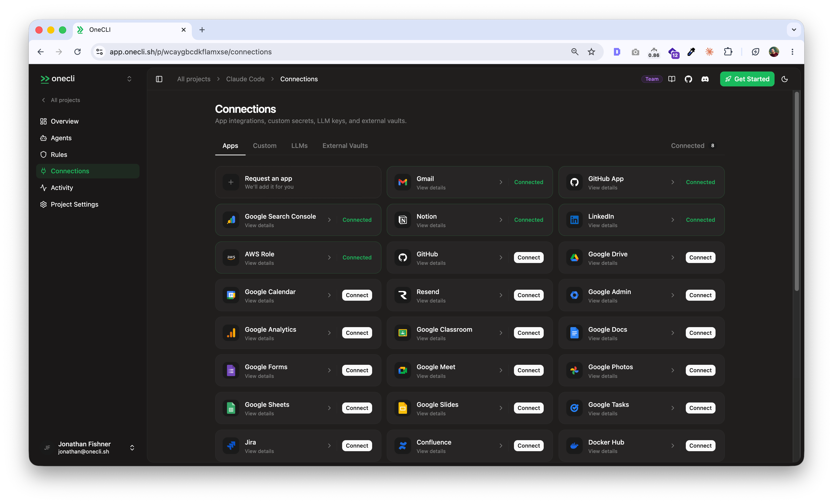Click the LinkedIn logo icon
Viewport: 833px width, 504px height.
click(x=574, y=220)
